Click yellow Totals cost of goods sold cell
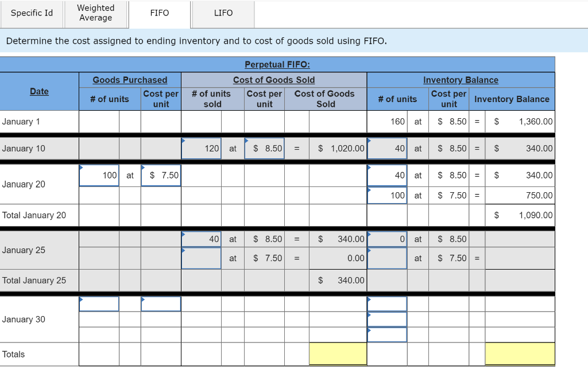The image size is (588, 370). pos(338,353)
